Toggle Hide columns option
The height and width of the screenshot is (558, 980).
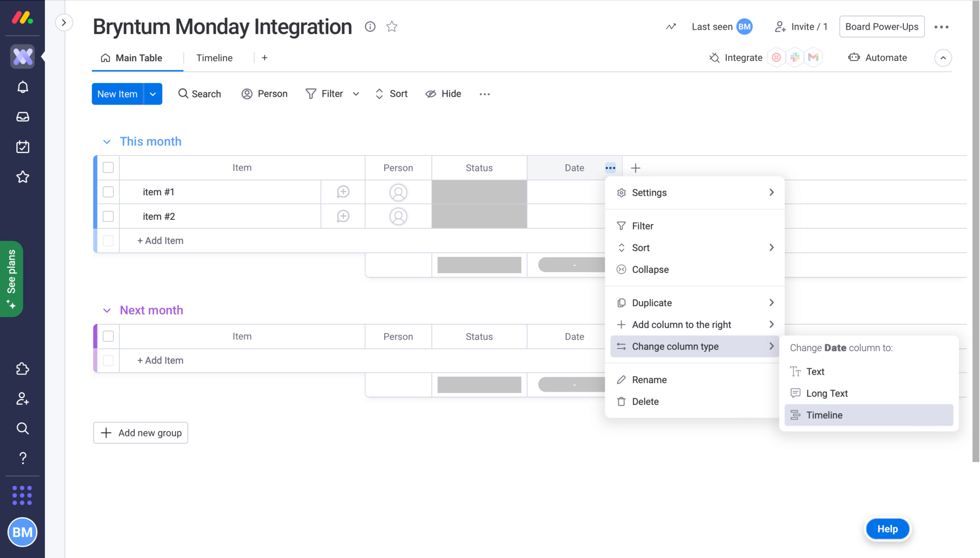(443, 94)
